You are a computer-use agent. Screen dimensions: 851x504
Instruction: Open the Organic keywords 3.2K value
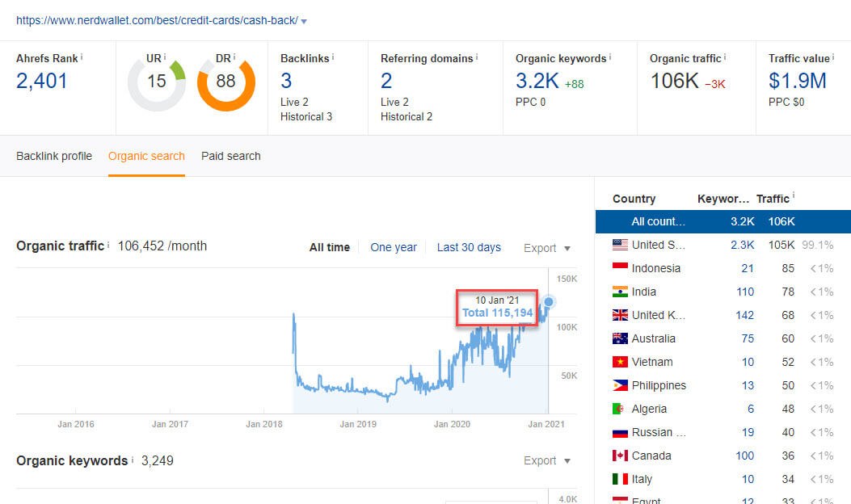pos(537,81)
